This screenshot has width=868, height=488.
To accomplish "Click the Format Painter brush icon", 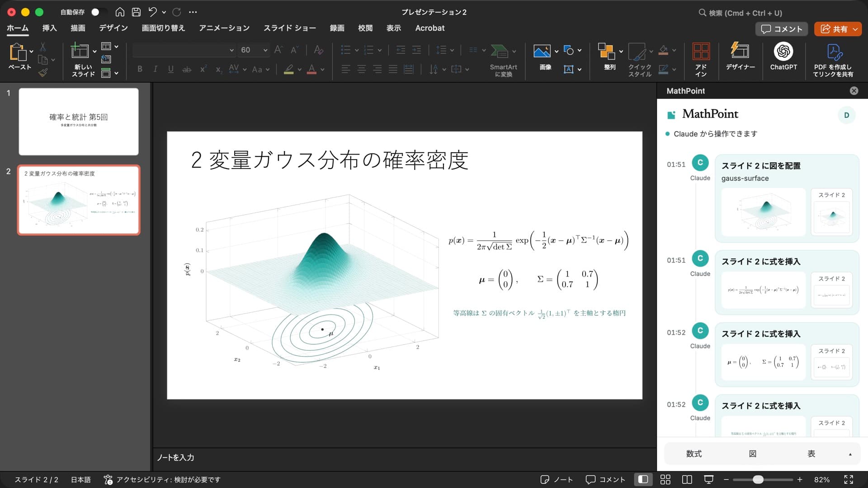I will (43, 73).
